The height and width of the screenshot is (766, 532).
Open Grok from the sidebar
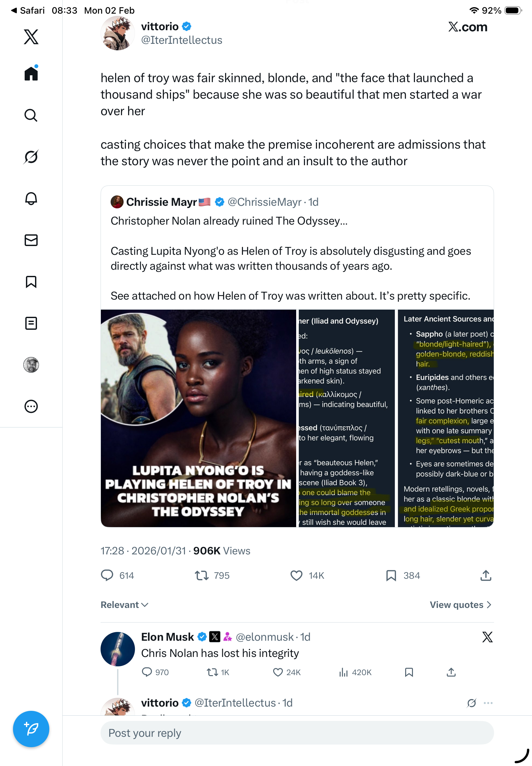[x=31, y=157]
